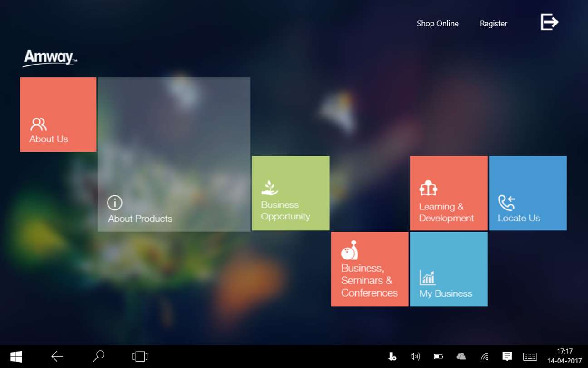
Task: Open the Learning & Development tile
Action: pos(449,193)
